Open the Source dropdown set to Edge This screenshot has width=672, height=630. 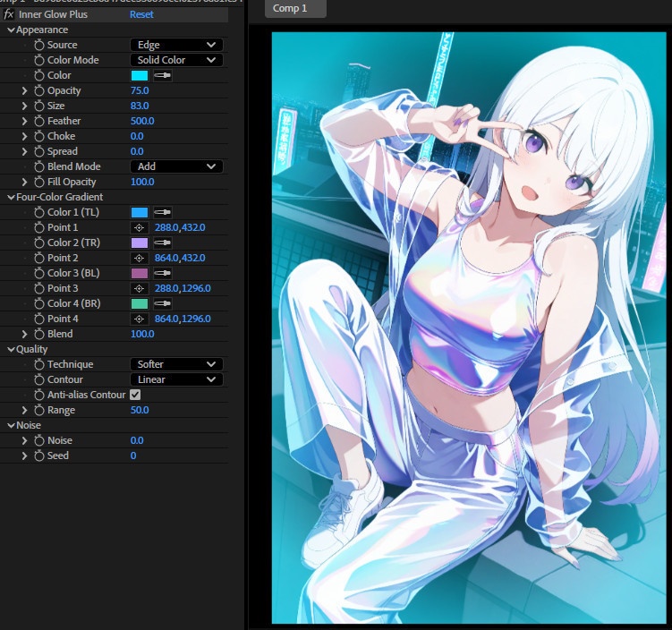pyautogui.click(x=176, y=45)
